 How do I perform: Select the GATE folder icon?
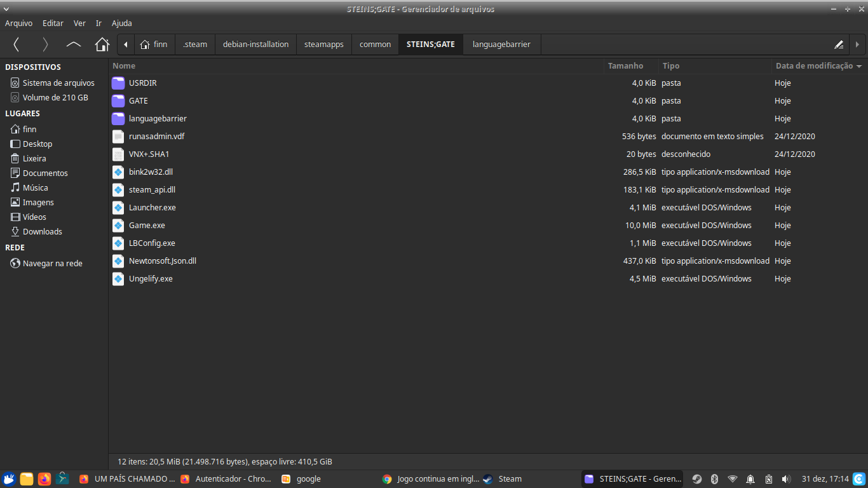(118, 101)
